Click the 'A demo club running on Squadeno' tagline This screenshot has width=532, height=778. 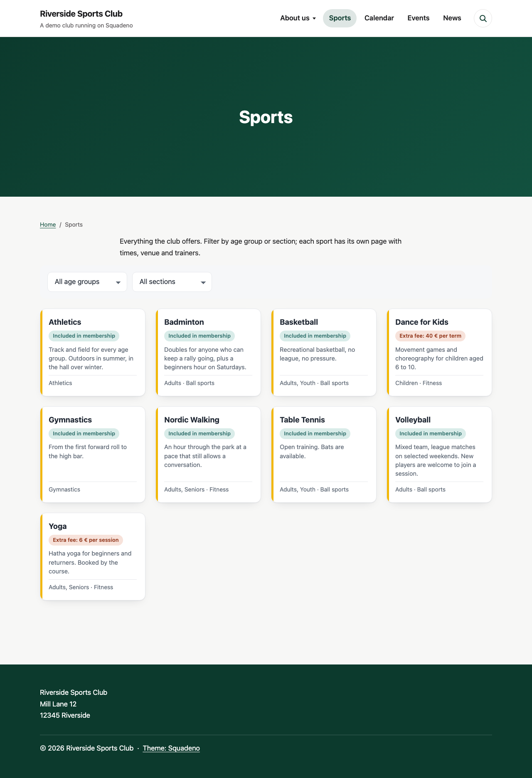pyautogui.click(x=86, y=25)
